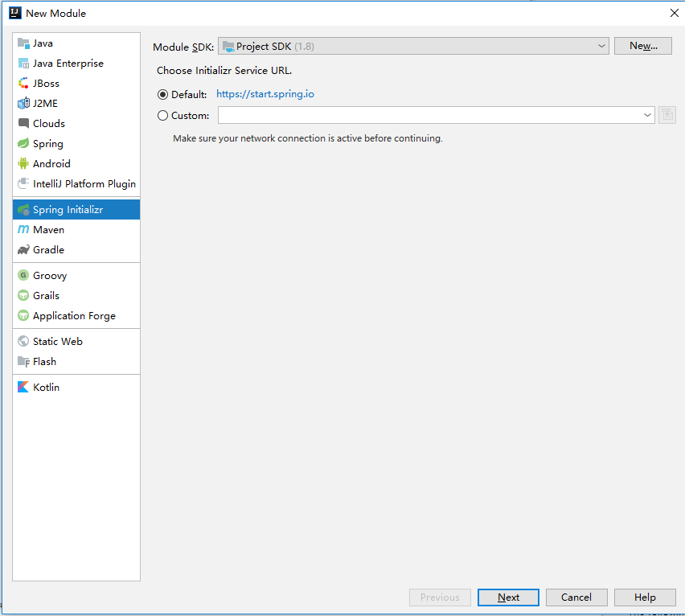Select the Java module icon

click(23, 43)
